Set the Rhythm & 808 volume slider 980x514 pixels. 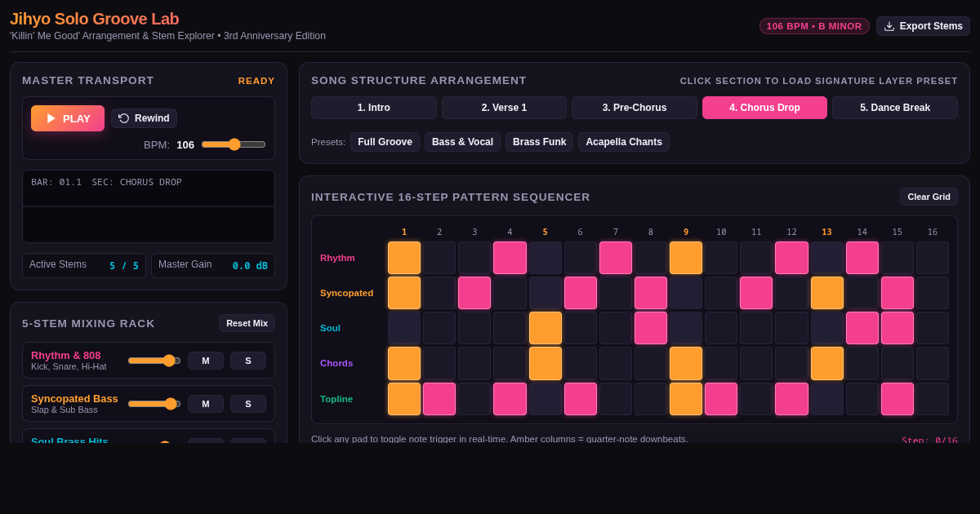154,361
